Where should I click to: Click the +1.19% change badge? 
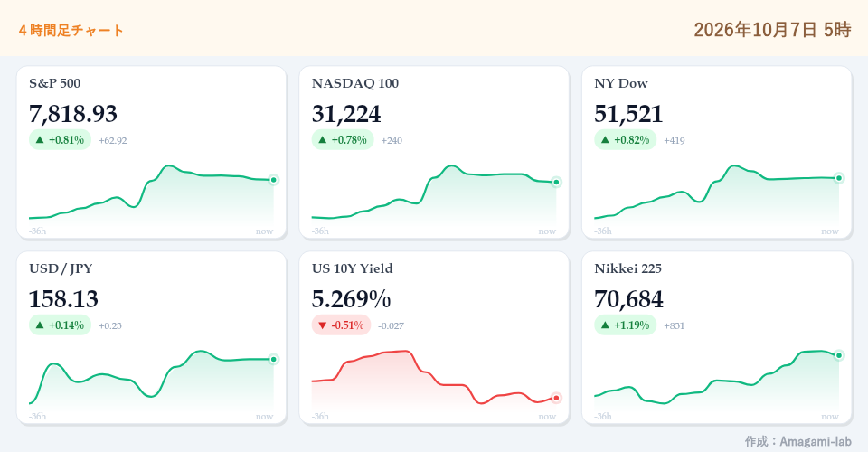pyautogui.click(x=626, y=325)
